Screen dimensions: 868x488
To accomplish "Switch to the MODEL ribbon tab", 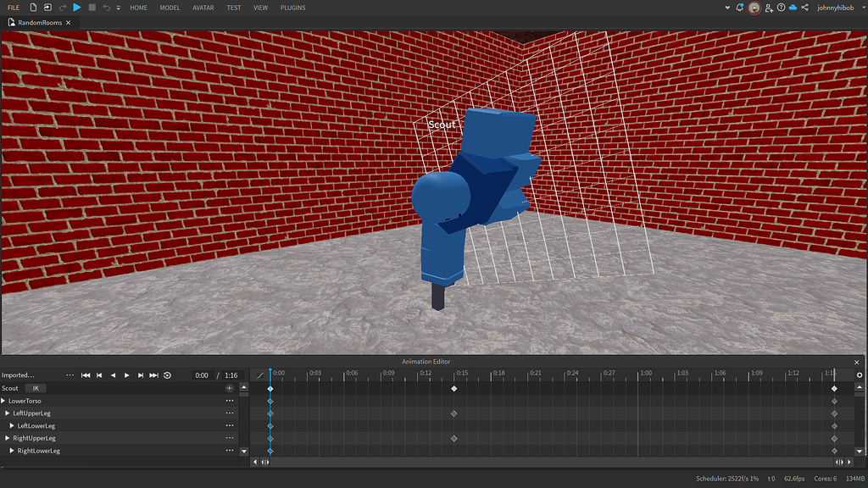I will click(x=170, y=8).
